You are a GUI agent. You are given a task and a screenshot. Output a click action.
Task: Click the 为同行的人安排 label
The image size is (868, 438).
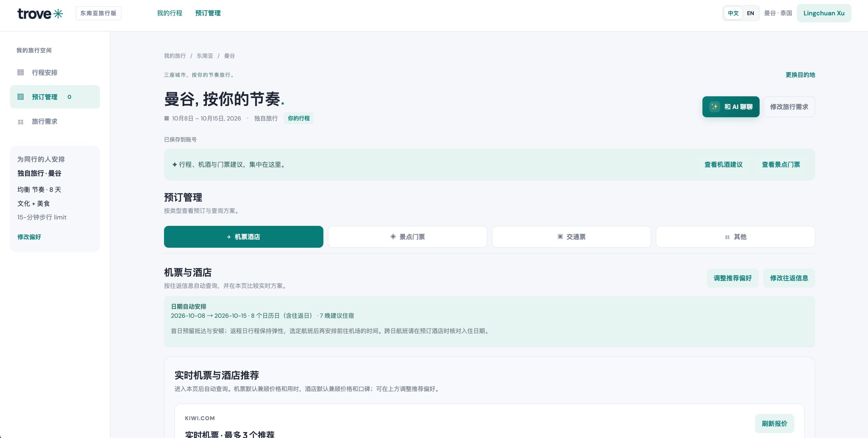41,159
